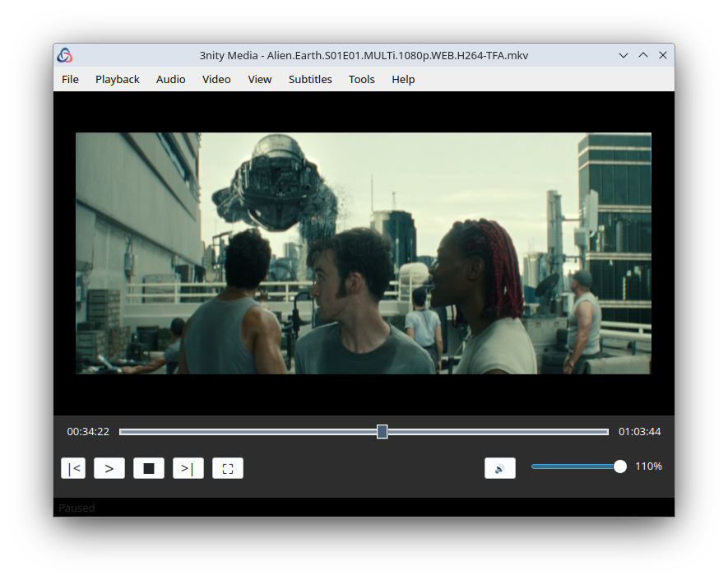Screen dimensions: 728x580
Task: Mute audio with the speaker button
Action: 500,468
